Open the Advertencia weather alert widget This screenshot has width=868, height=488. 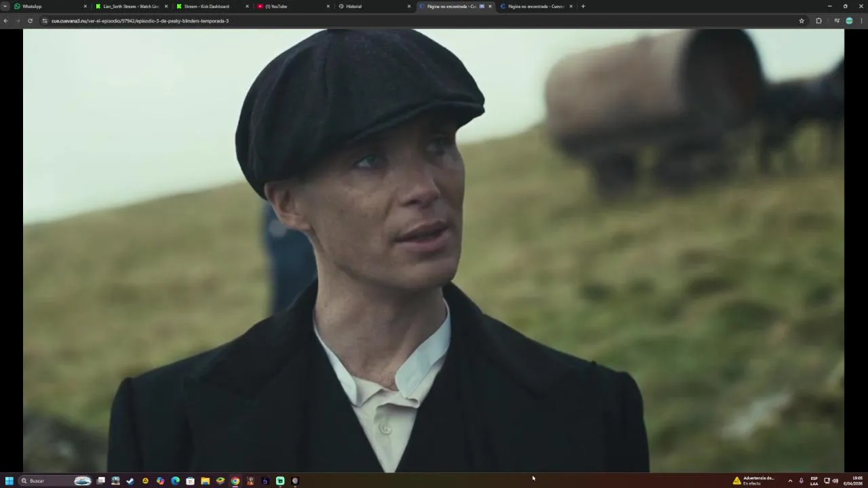(753, 481)
